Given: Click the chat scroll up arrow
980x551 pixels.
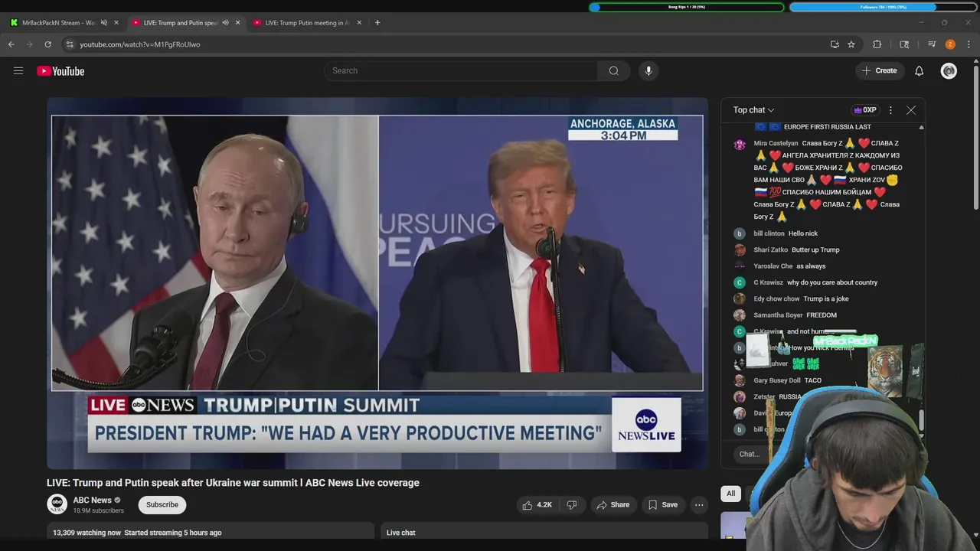Looking at the screenshot, I should (x=921, y=127).
